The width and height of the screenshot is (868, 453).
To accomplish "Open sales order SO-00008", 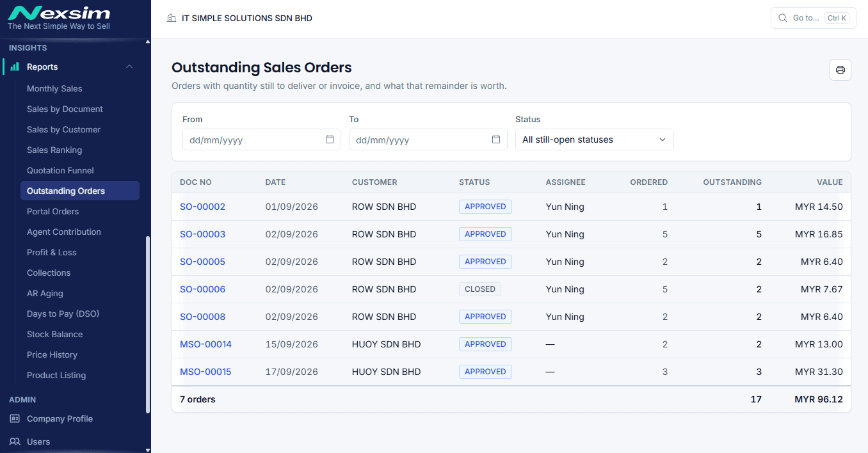I will [x=202, y=317].
